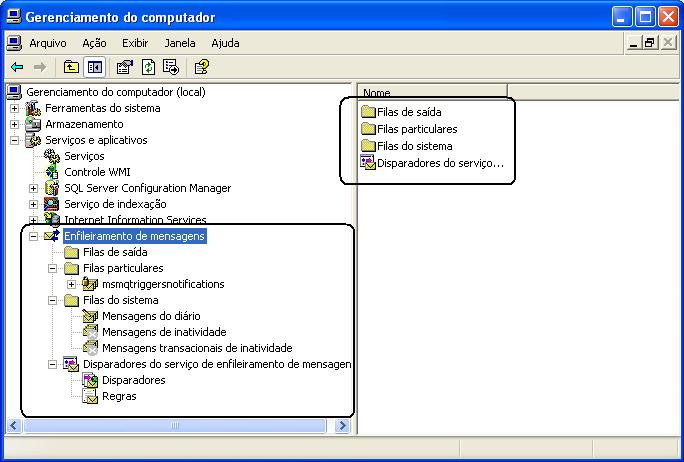Image resolution: width=684 pixels, height=462 pixels.
Task: Click the Refresh toolbar icon
Action: pyautogui.click(x=148, y=67)
